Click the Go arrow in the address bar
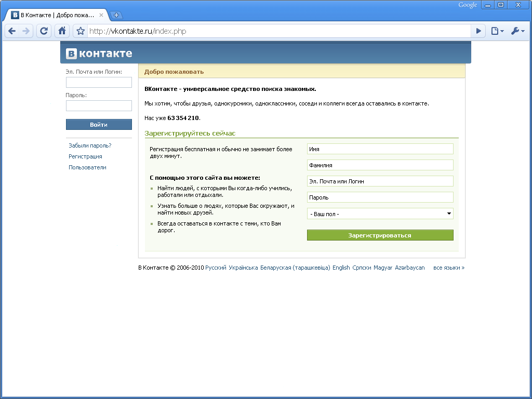The image size is (532, 399). 478,31
